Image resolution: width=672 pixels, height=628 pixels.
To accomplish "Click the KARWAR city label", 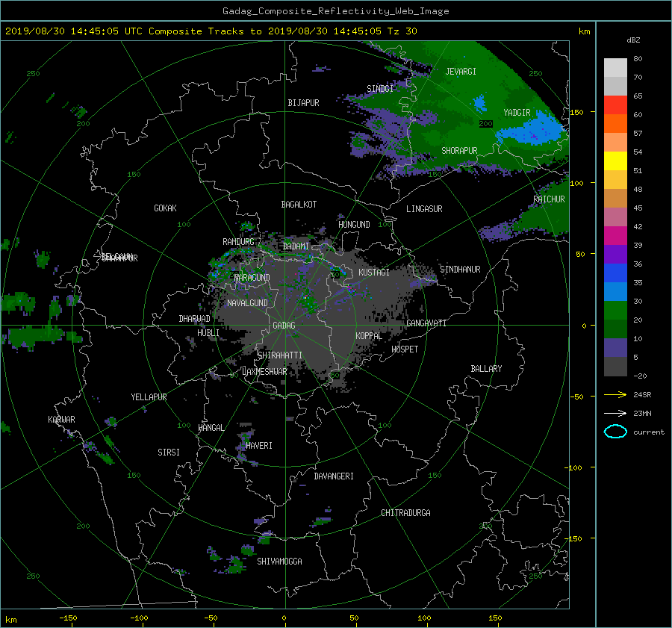I will pos(61,419).
